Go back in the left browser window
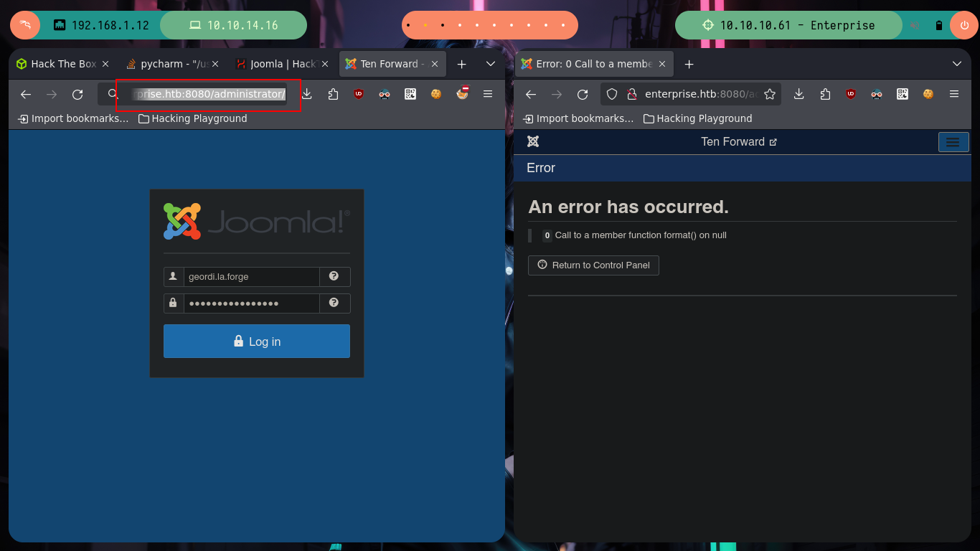The image size is (980, 551). point(26,94)
